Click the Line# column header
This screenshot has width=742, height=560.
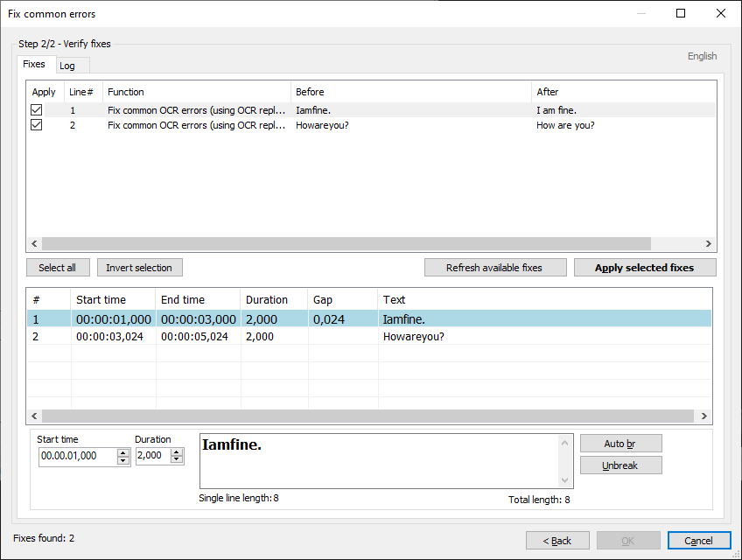tap(83, 92)
